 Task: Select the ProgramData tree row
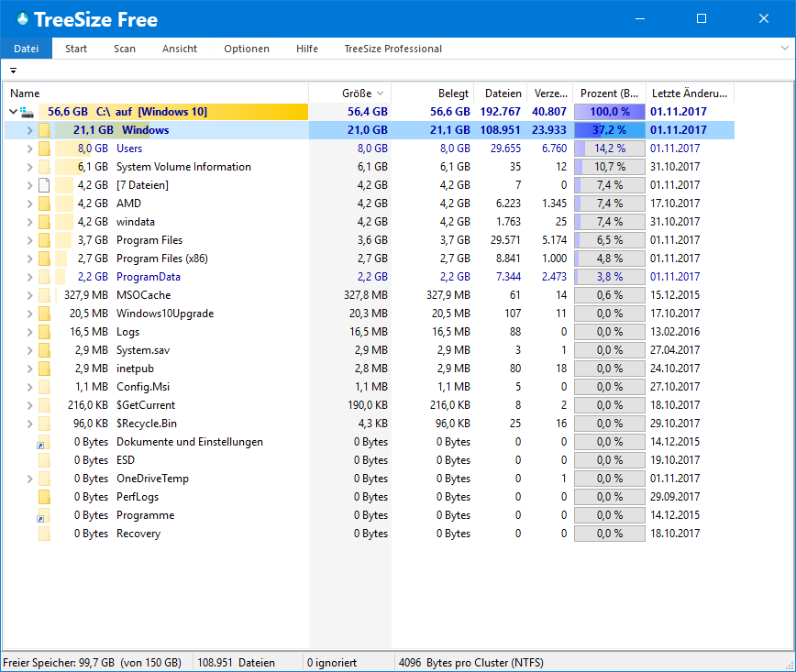click(x=370, y=277)
